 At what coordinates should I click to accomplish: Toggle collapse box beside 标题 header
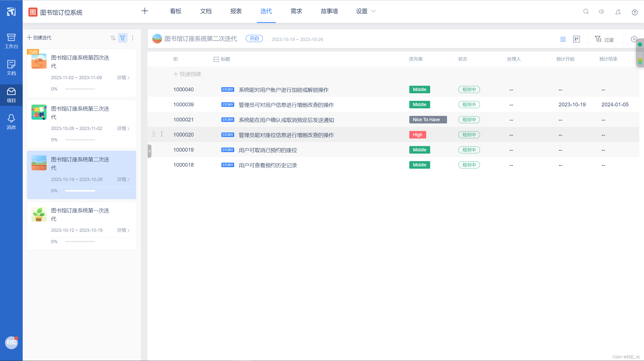(216, 59)
